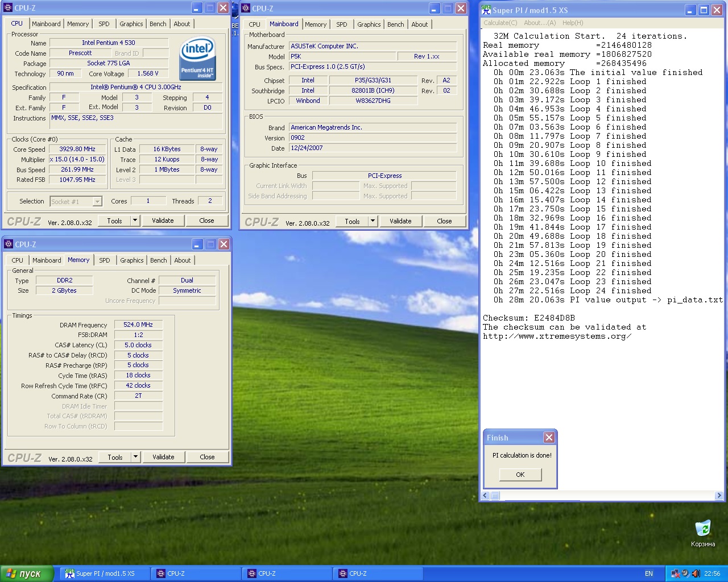This screenshot has height=582, width=728.
Task: Go to Bench tab in the Timings window
Action: [159, 260]
